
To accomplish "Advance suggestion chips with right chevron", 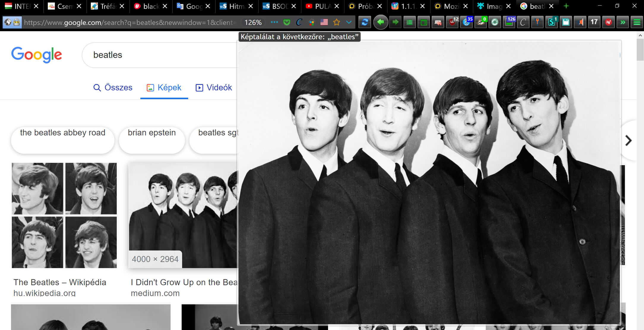I will tap(628, 140).
